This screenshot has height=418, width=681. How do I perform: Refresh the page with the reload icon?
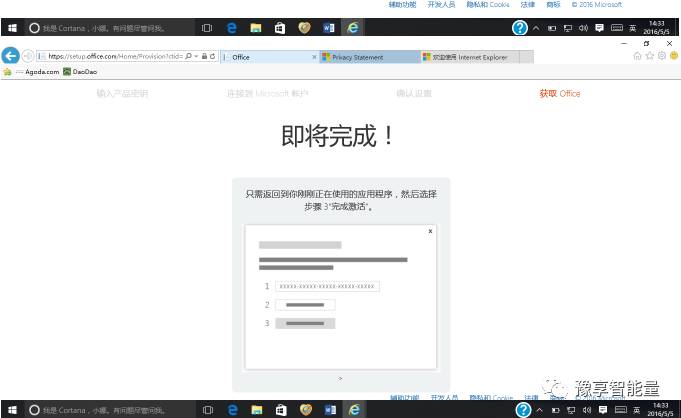[x=212, y=56]
